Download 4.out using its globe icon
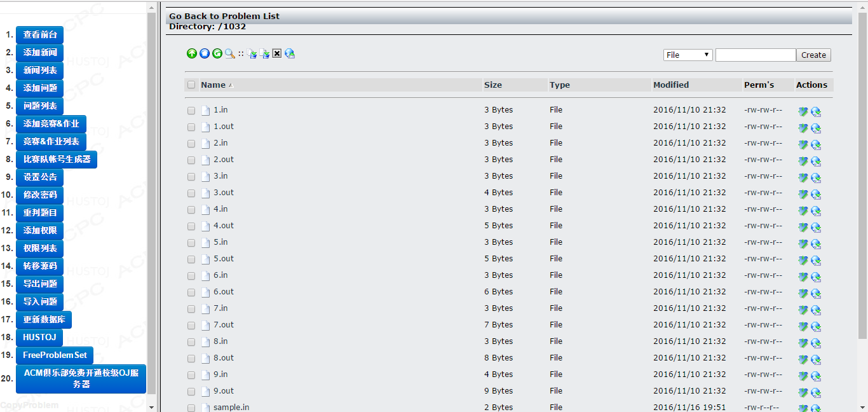 816,228
